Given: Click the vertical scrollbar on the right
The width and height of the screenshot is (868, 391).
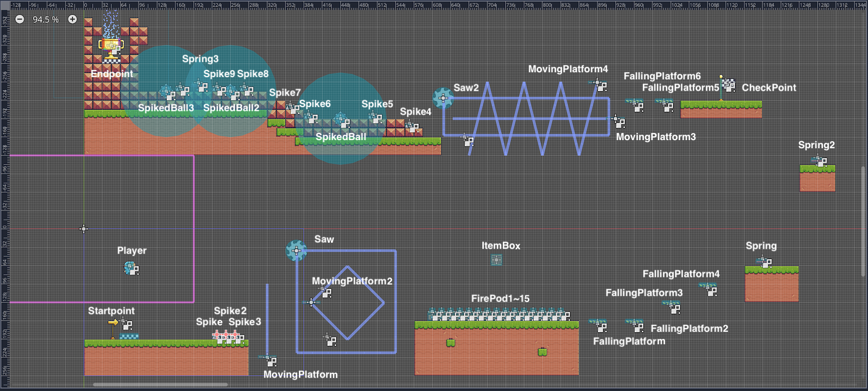Looking at the screenshot, I should (x=863, y=222).
